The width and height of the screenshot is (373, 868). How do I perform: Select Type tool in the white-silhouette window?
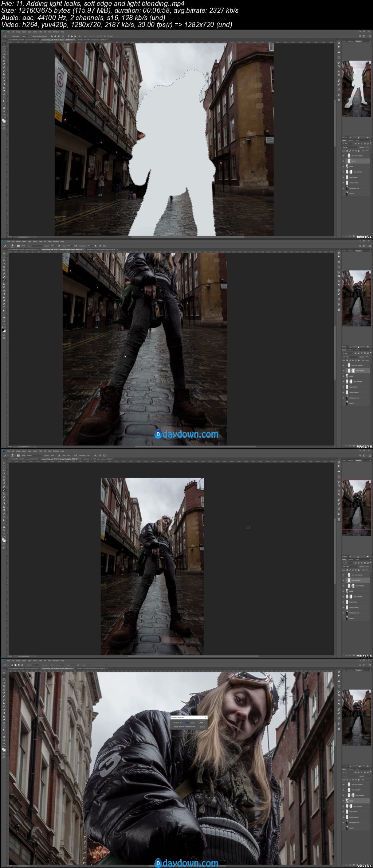(x=4, y=98)
